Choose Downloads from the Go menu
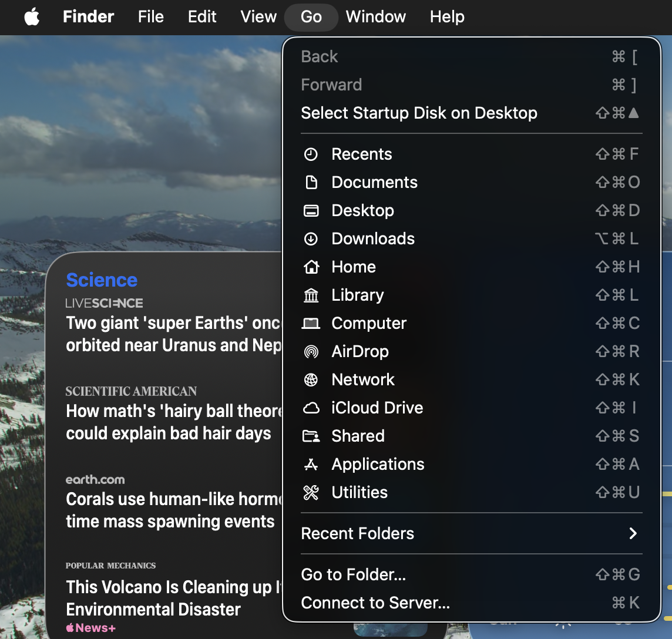This screenshot has height=639, width=672. pyautogui.click(x=472, y=238)
